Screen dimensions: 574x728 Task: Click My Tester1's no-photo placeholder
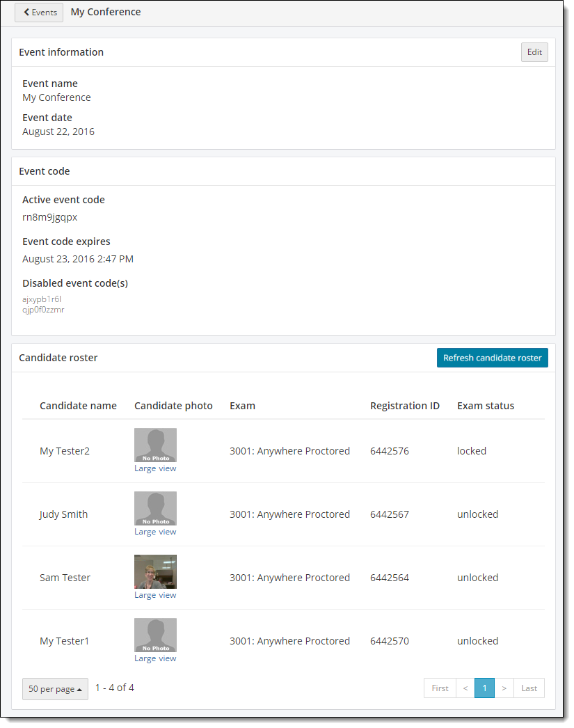click(x=155, y=635)
